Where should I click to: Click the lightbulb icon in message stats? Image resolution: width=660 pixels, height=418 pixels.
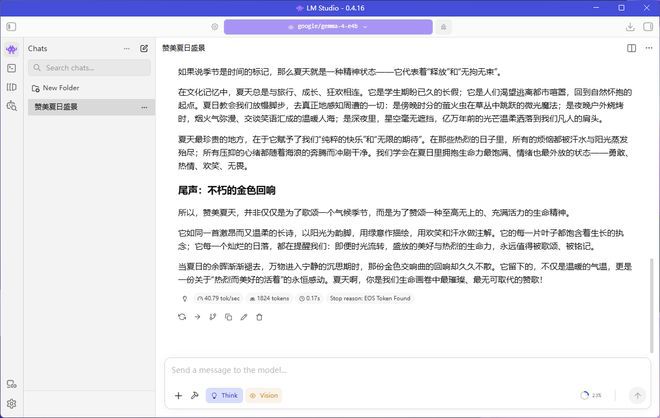[184, 298]
